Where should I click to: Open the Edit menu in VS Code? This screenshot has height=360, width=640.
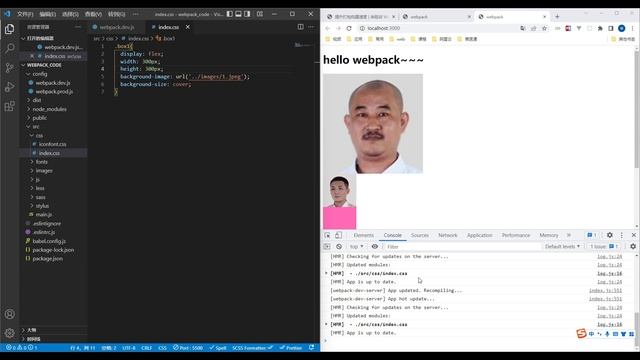tap(47, 14)
